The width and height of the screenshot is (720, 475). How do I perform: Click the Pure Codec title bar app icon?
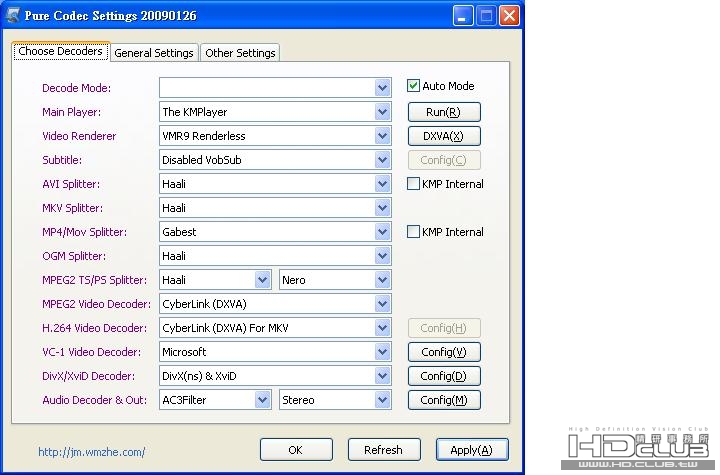13,15
